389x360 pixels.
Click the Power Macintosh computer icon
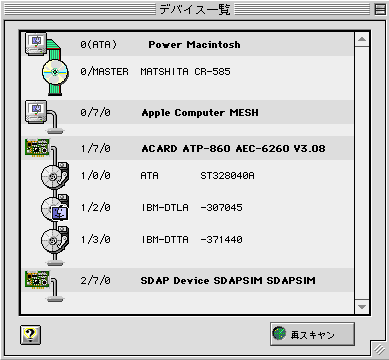(x=36, y=44)
